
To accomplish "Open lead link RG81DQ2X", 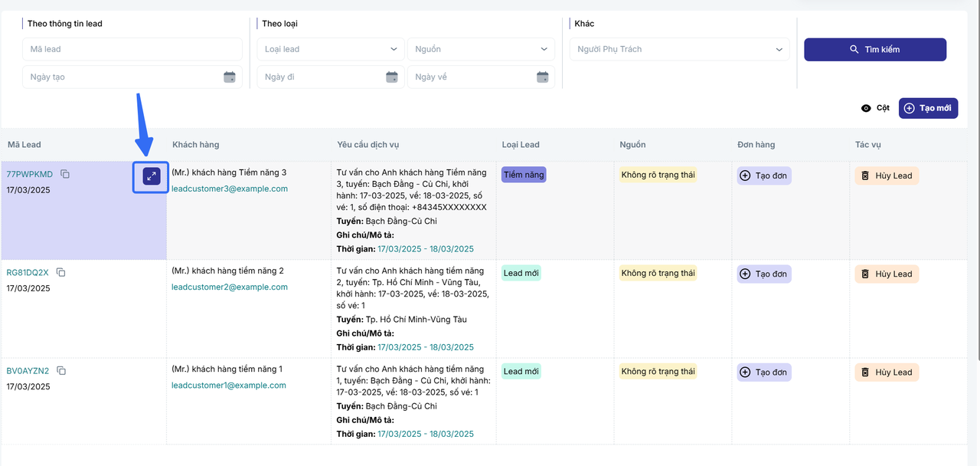I will click(28, 272).
